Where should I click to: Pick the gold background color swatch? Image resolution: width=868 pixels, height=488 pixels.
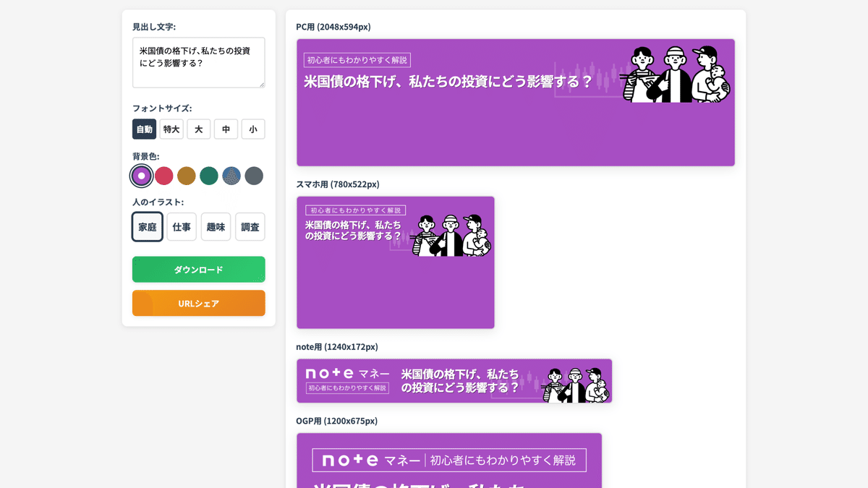click(186, 176)
